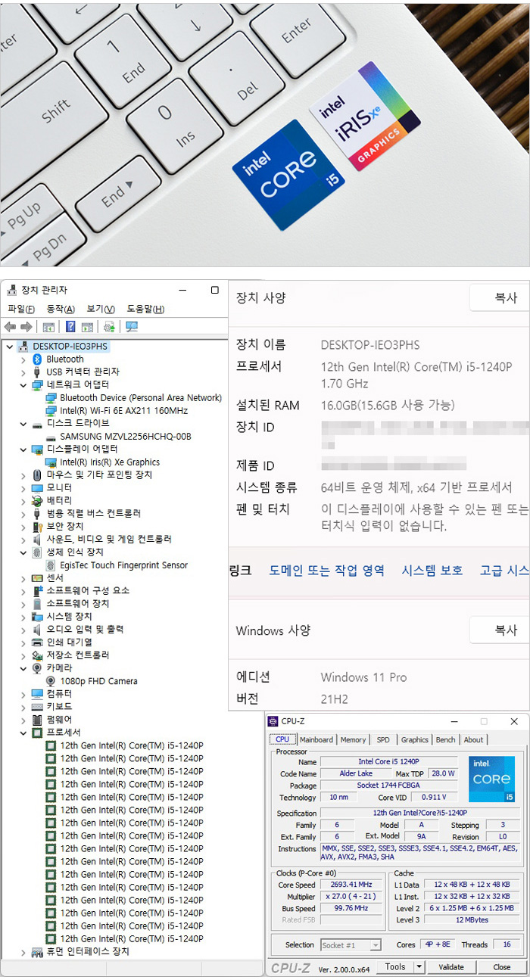Image resolution: width=530 pixels, height=980 pixels.
Task: Switch to the About tab in CPU-Z
Action: (474, 740)
